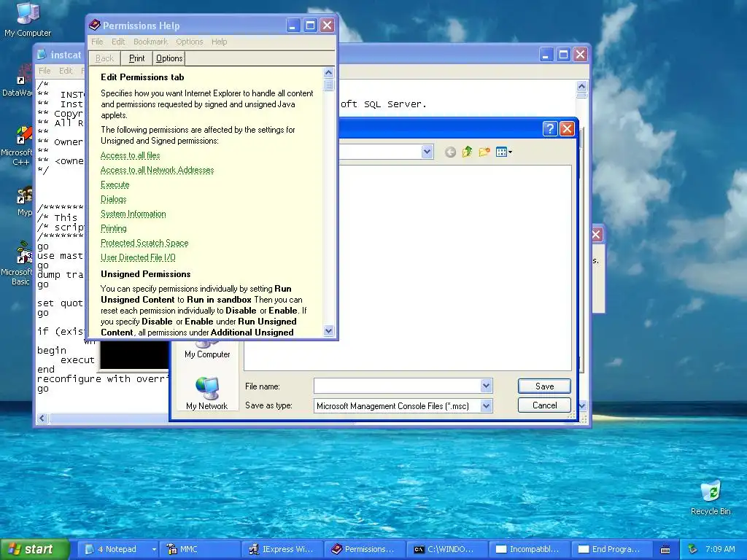The image size is (747, 560).
Task: Follow the User Directed File I/O link
Action: pyautogui.click(x=138, y=257)
